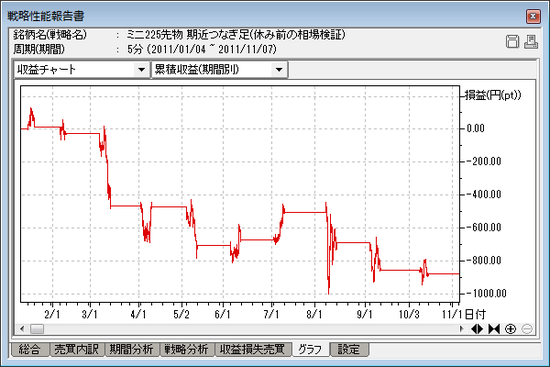
Task: Click the 8/1 date label
Action: click(314, 314)
